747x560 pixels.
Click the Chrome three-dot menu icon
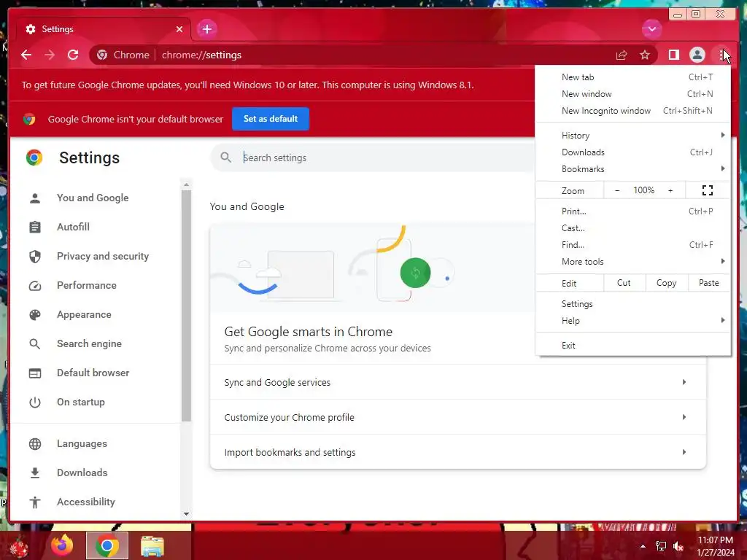click(721, 55)
